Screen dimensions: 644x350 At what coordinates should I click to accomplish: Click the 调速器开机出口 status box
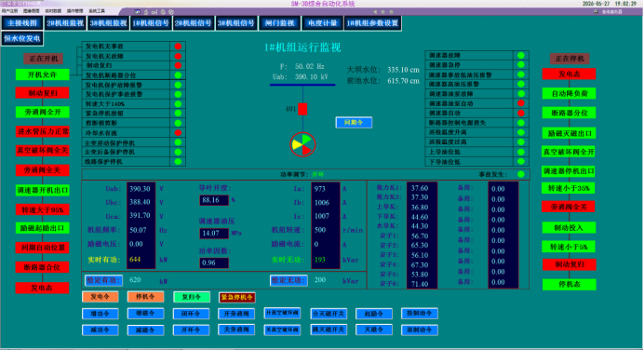pyautogui.click(x=42, y=190)
